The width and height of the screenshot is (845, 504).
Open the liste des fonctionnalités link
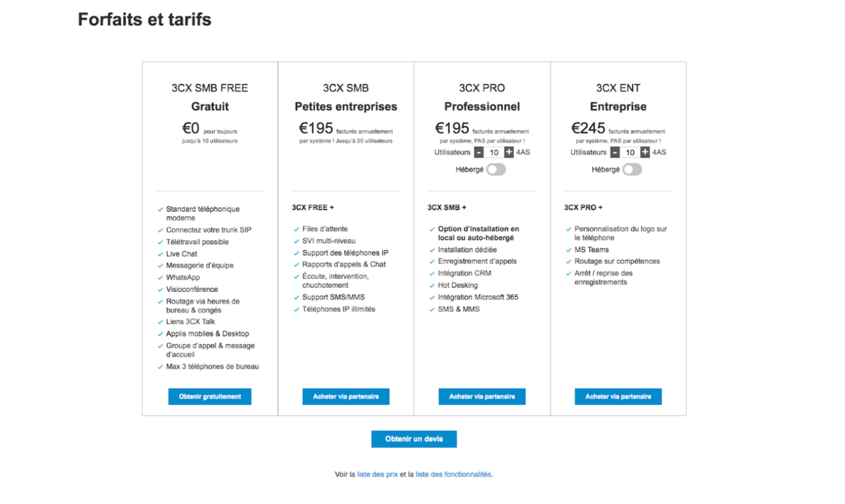[x=453, y=474]
